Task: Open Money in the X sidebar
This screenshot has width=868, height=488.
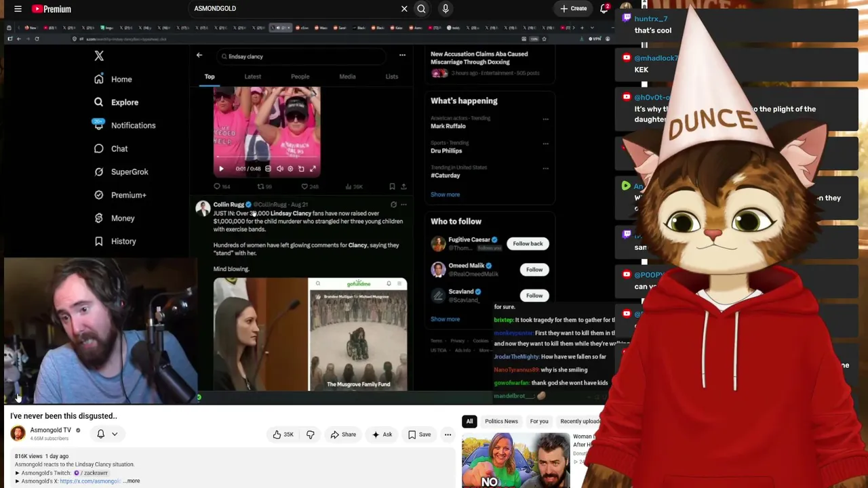Action: pos(114,218)
